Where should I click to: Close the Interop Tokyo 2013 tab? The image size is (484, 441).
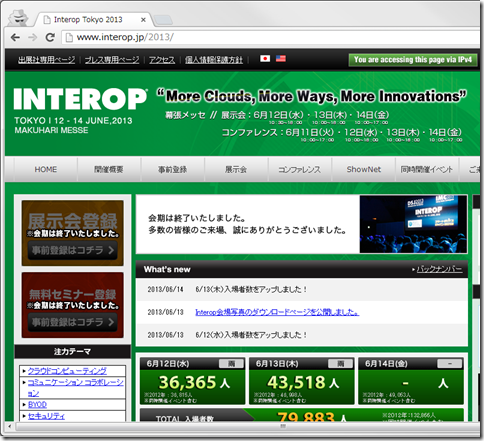pyautogui.click(x=143, y=20)
